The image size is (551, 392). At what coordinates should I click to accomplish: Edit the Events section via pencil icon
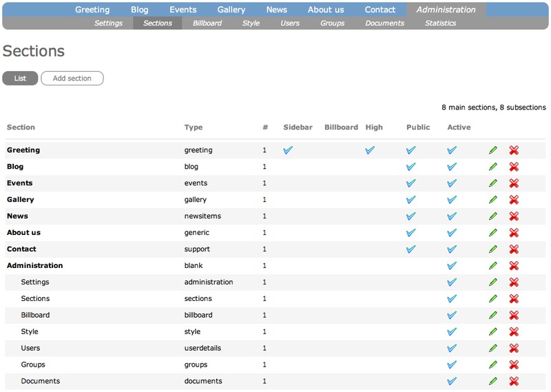492,183
